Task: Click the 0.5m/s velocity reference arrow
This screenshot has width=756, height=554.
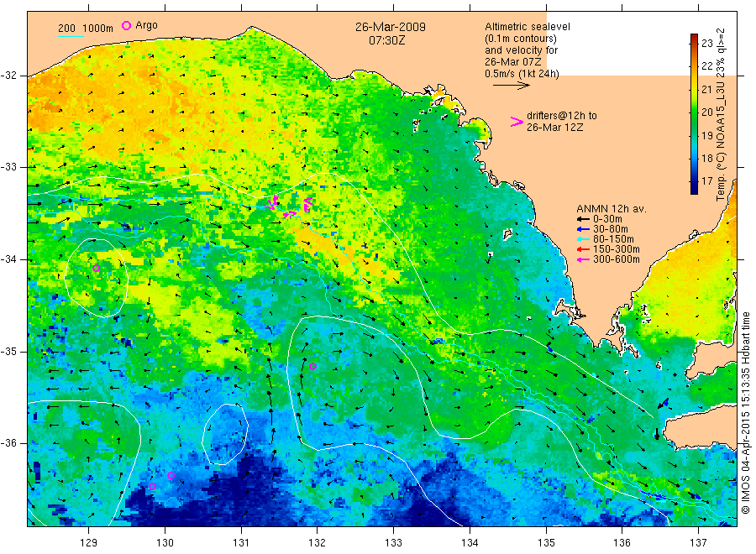Action: click(511, 86)
